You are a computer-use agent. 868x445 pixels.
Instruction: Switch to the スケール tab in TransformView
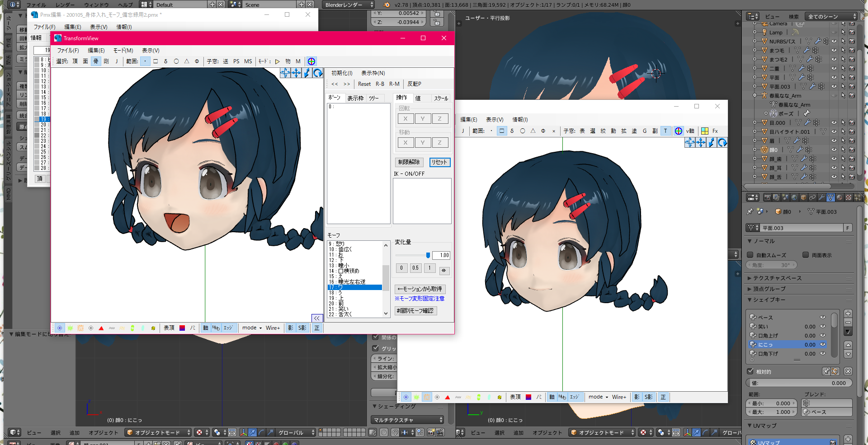pos(441,98)
